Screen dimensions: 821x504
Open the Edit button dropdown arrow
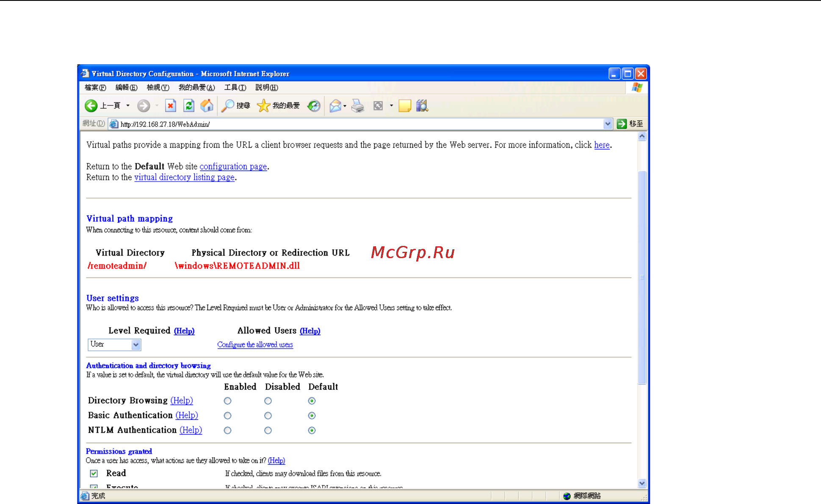point(391,106)
